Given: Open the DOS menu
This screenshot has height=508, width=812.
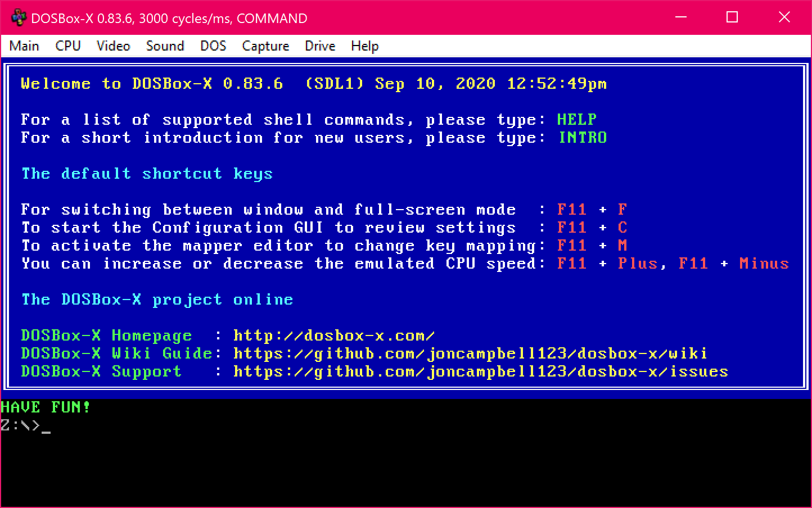Looking at the screenshot, I should click(213, 46).
